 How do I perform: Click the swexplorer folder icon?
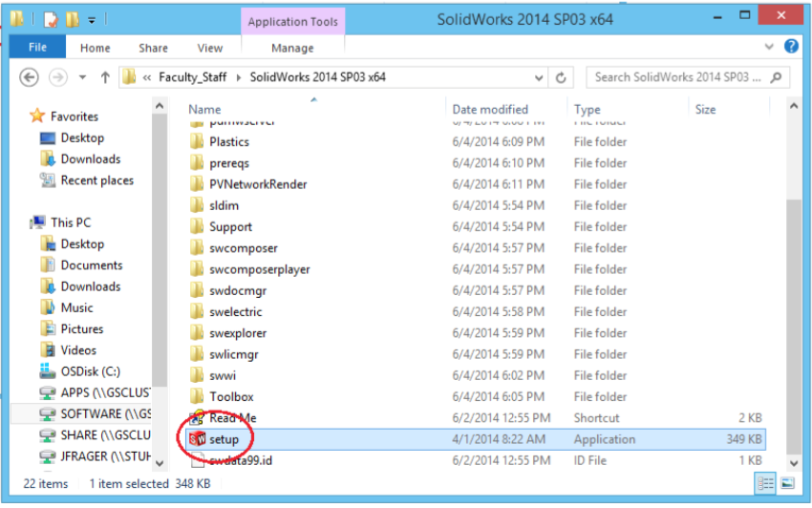coord(196,332)
